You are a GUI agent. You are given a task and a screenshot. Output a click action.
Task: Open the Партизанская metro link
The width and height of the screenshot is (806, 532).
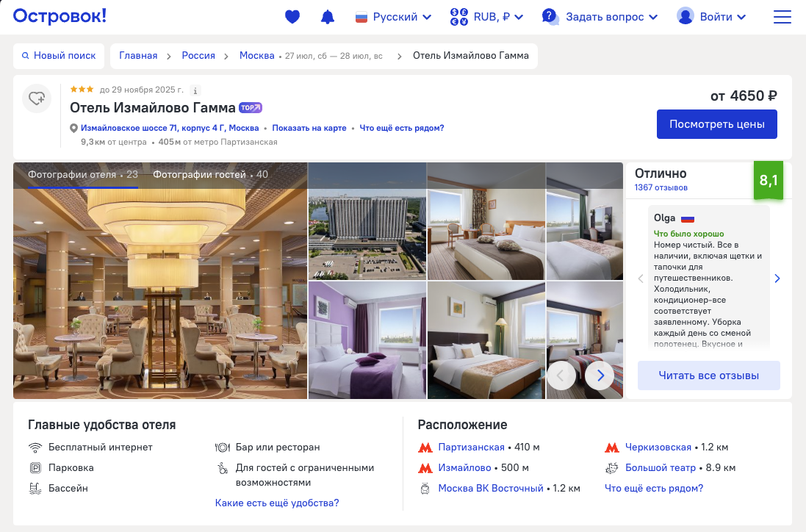(472, 447)
